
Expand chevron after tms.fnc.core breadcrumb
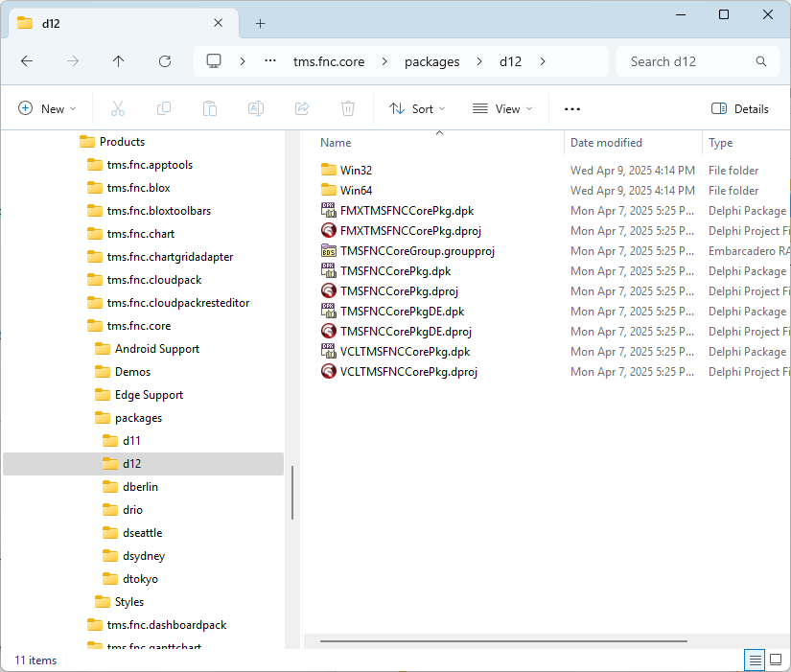(384, 61)
